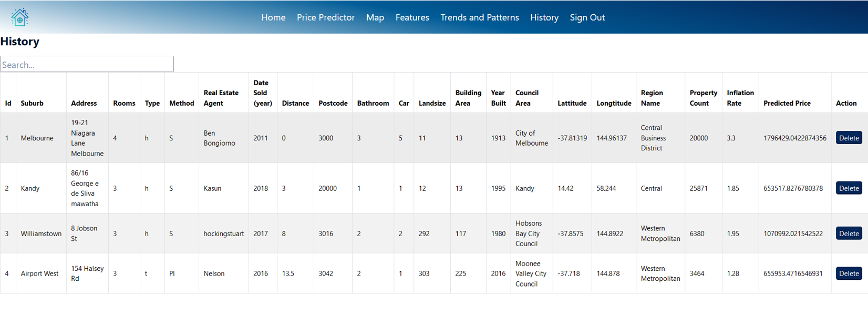868x335 pixels.
Task: Select the Ben Bongiorno agent cell
Action: [219, 138]
